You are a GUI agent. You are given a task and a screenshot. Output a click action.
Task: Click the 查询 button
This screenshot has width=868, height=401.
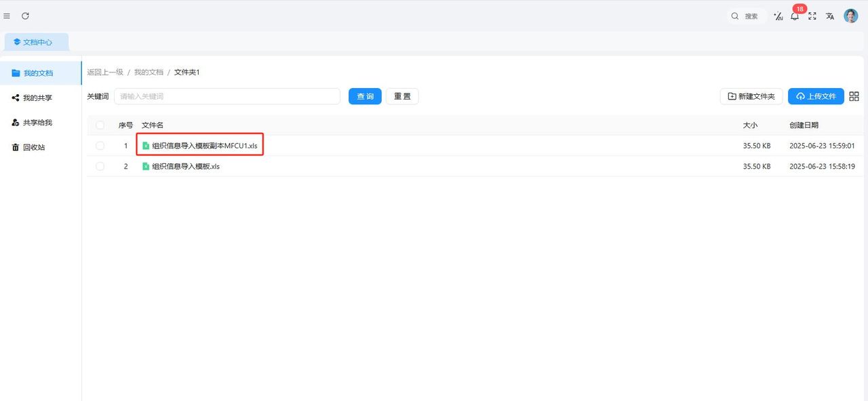pos(365,96)
